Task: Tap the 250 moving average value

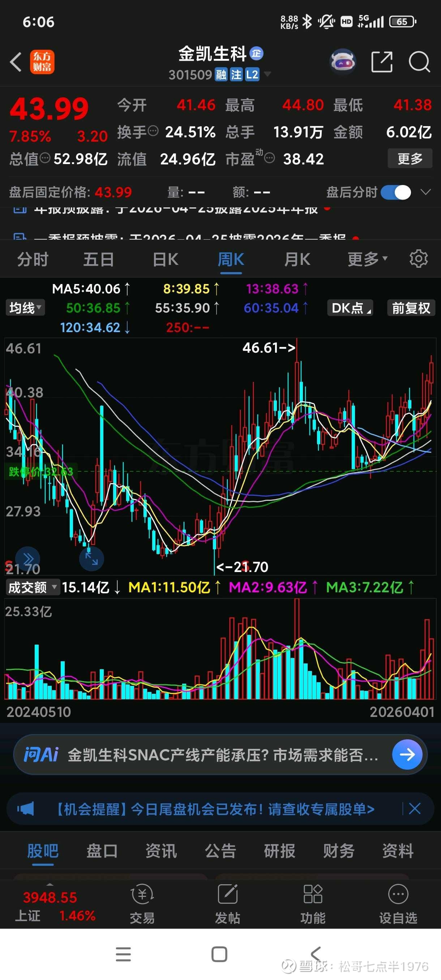Action: coord(187,327)
